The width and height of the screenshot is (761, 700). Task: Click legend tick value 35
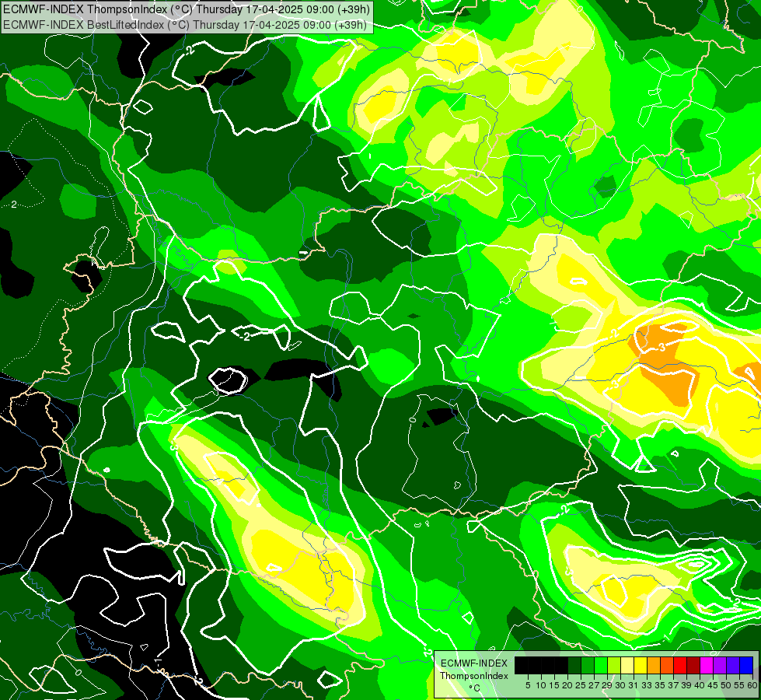pyautogui.click(x=661, y=685)
